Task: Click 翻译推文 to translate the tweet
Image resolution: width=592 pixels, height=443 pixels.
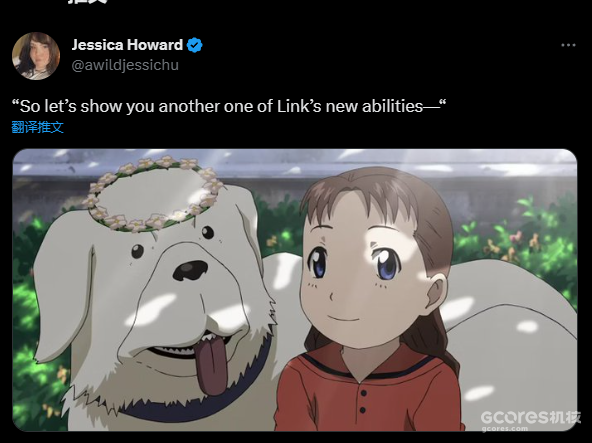Action: click(x=37, y=127)
